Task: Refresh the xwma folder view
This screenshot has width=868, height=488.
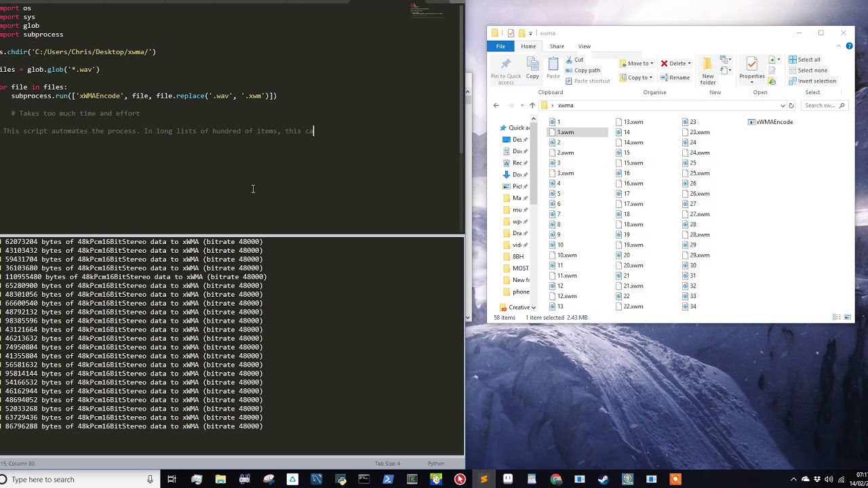Action: tap(791, 106)
